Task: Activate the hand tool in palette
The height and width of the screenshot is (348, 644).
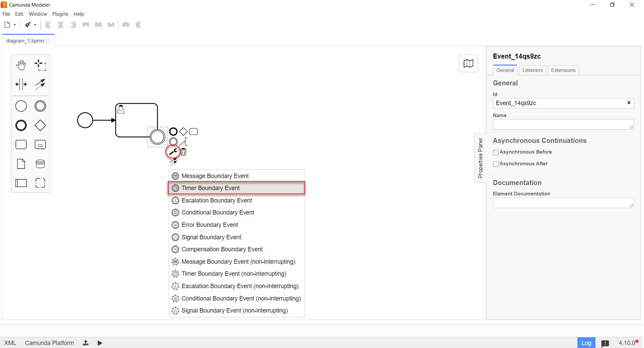Action: point(21,65)
